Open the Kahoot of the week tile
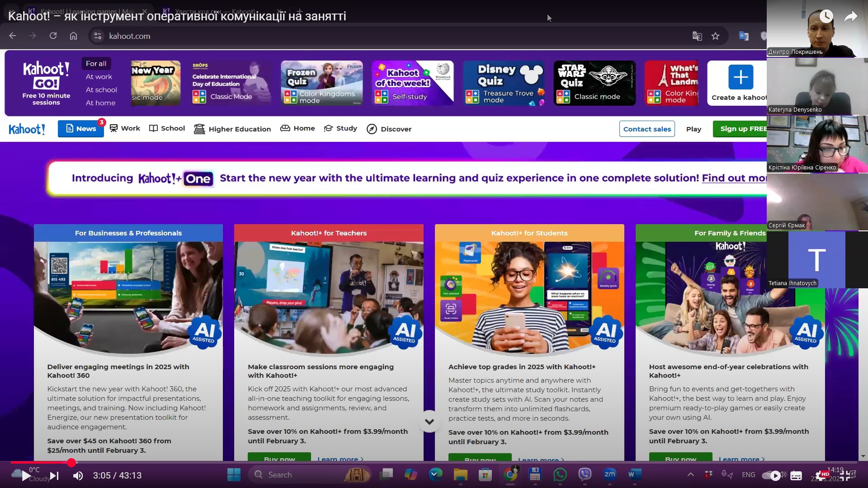The image size is (868, 488). (413, 83)
